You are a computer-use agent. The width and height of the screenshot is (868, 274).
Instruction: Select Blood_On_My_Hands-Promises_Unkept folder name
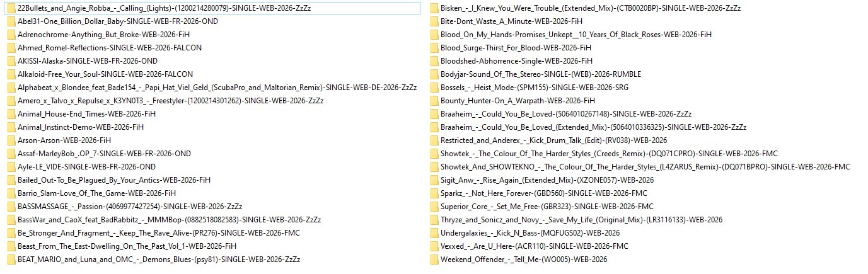click(576, 35)
